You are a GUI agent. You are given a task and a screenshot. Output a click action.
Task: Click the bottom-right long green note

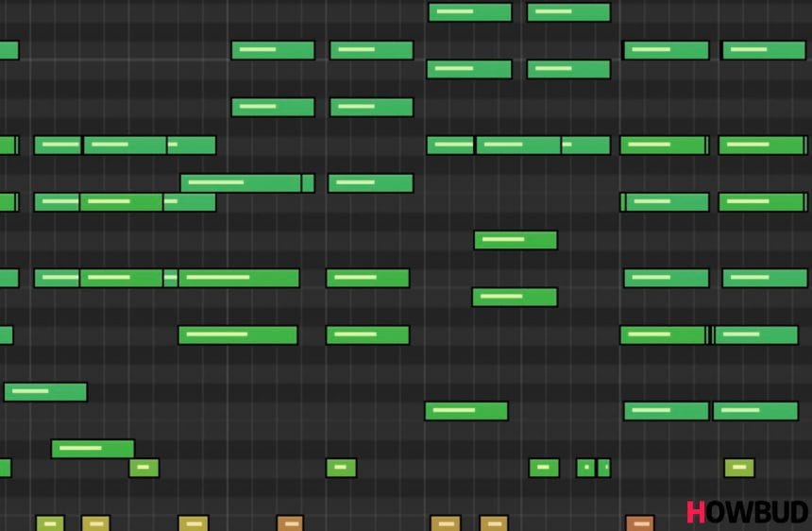coord(755,411)
